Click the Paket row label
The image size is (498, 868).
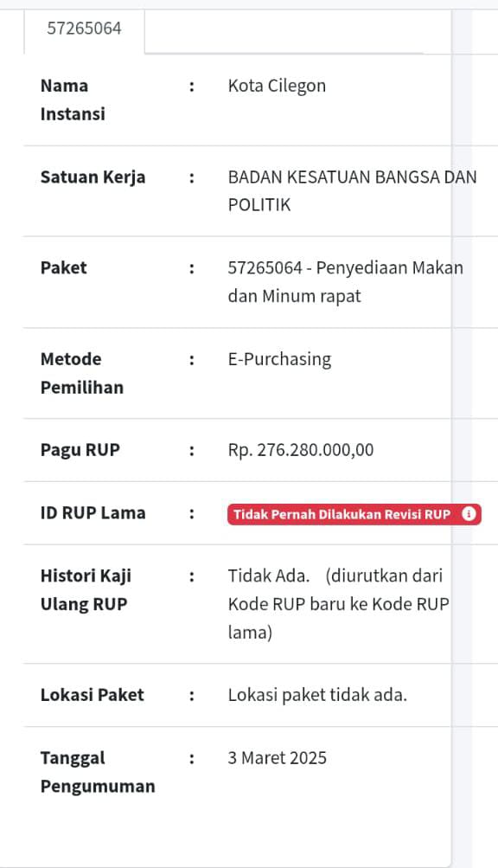64,268
